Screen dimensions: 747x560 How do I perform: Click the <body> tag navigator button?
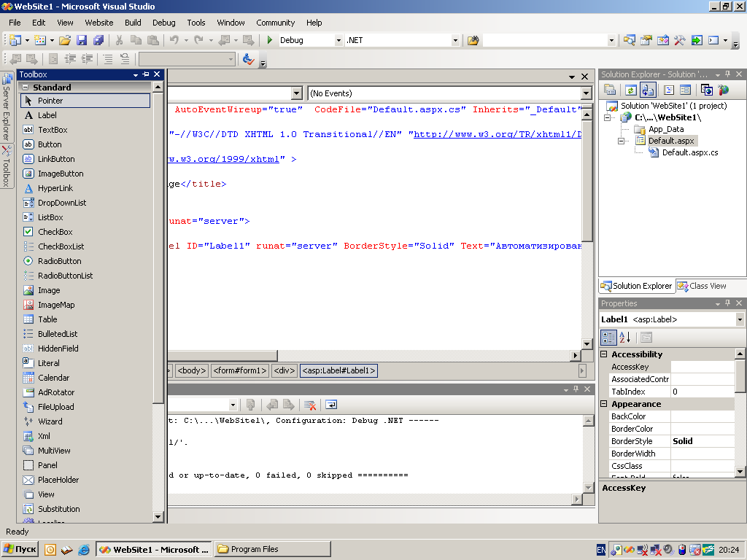click(192, 370)
